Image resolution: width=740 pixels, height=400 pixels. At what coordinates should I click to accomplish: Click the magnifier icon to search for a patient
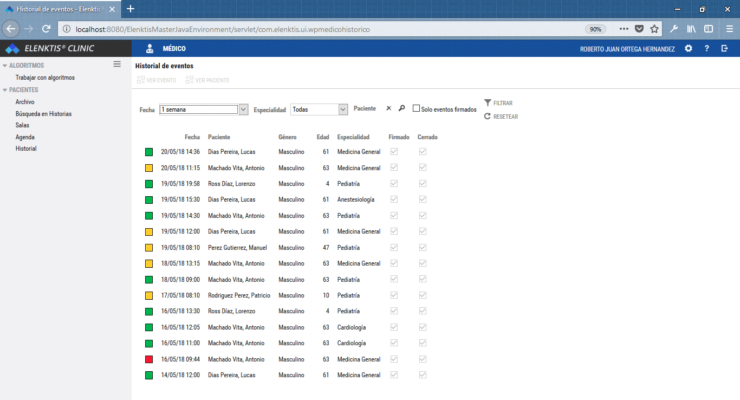pos(401,108)
